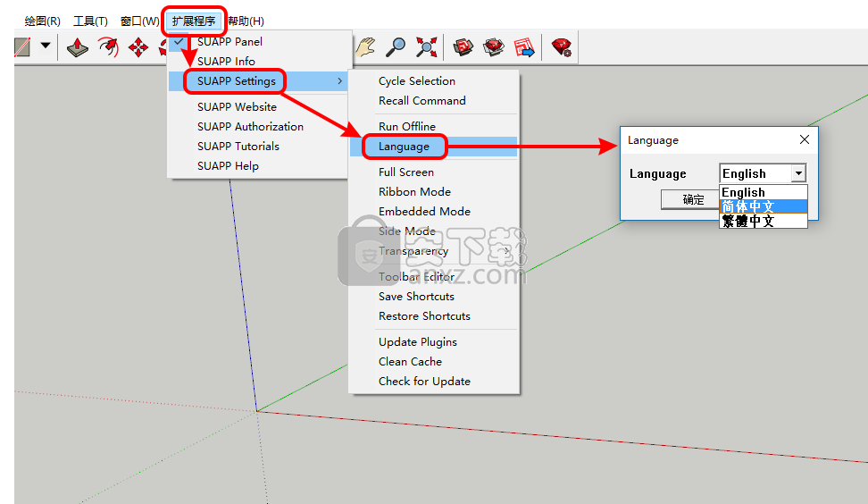Click the 确定 button

pyautogui.click(x=691, y=199)
